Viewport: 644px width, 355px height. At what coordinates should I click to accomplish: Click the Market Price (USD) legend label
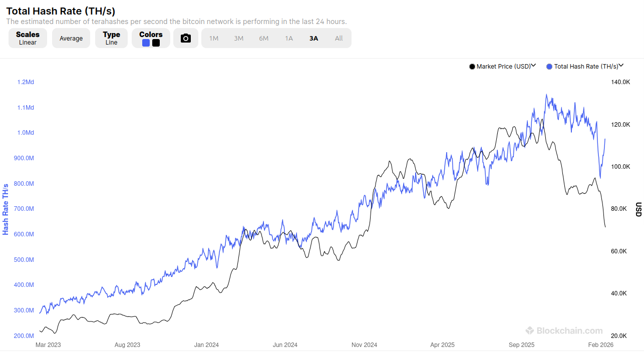tap(503, 67)
